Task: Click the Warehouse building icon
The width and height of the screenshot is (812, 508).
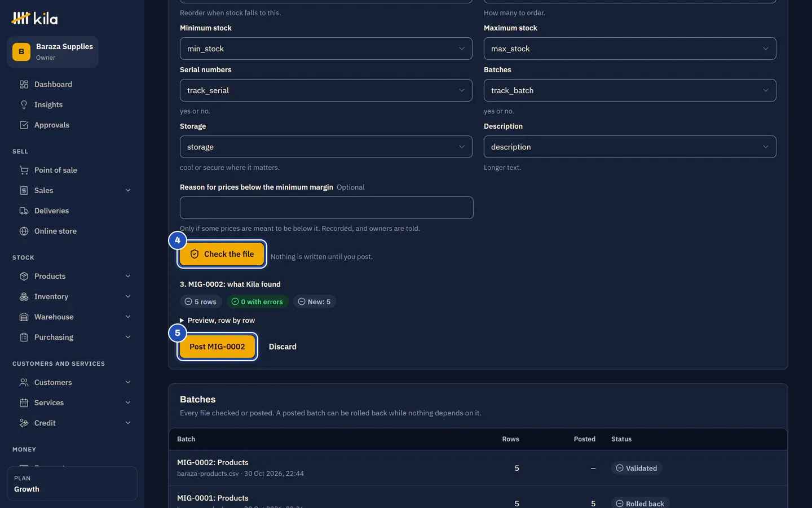Action: tap(24, 317)
